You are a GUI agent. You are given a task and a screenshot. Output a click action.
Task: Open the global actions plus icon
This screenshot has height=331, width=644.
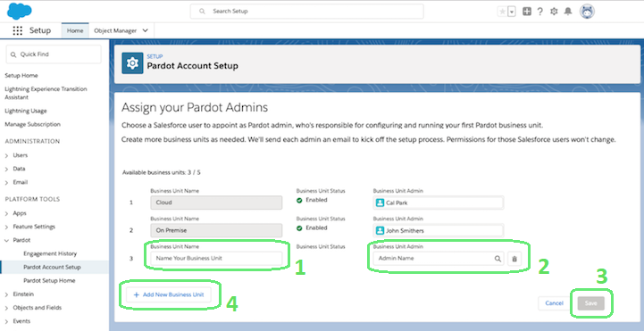(x=527, y=12)
